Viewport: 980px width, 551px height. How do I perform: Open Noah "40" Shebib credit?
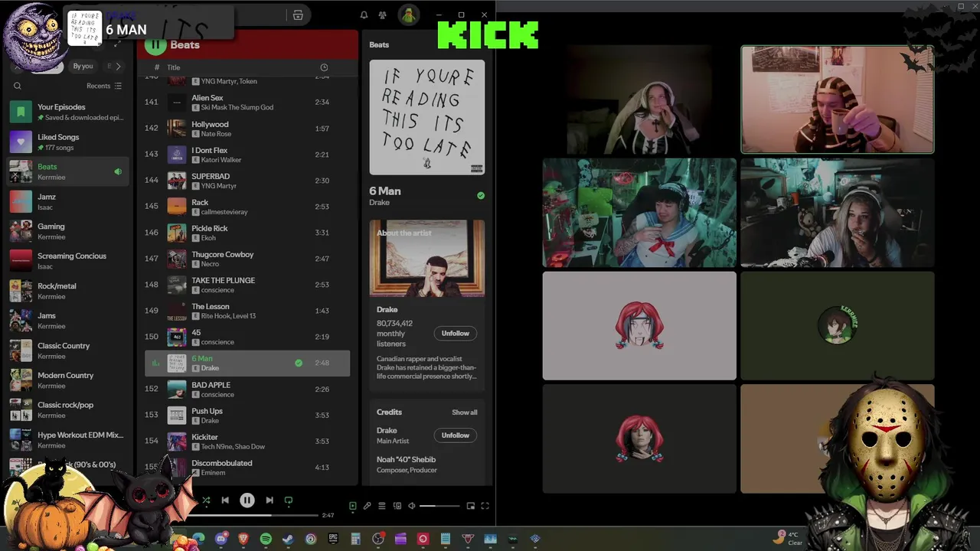click(x=406, y=460)
